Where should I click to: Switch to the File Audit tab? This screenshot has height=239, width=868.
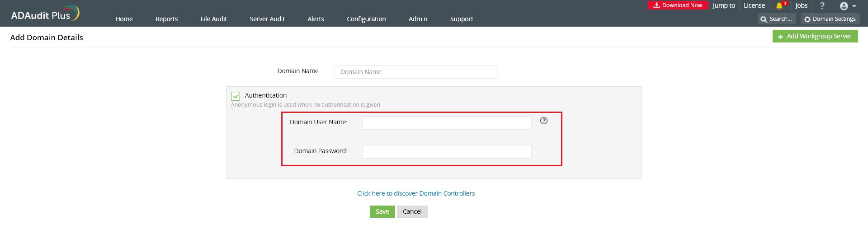pyautogui.click(x=213, y=19)
